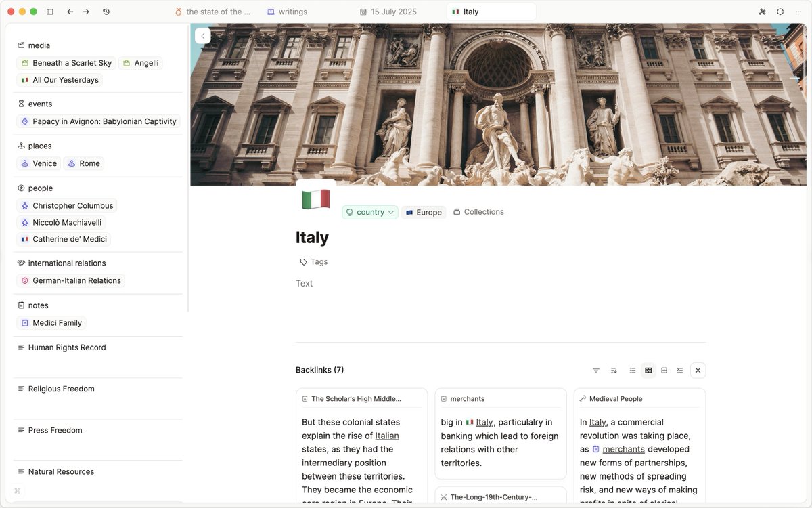Toggle the sidebar panel icon
812x508 pixels.
coord(50,12)
